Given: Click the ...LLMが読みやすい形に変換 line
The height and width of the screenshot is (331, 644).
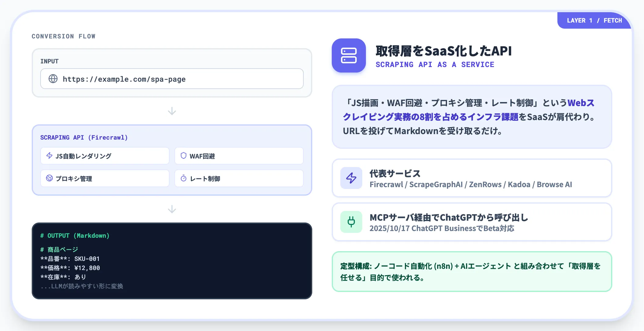Looking at the screenshot, I should pos(82,286).
